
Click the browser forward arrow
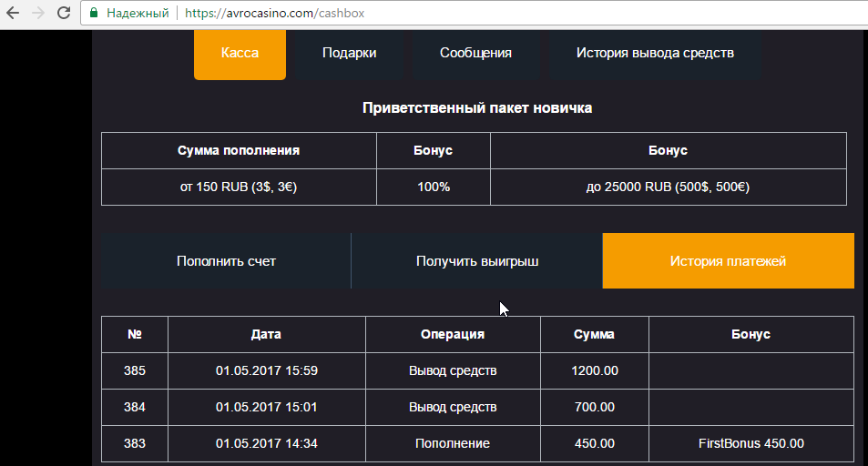[38, 14]
